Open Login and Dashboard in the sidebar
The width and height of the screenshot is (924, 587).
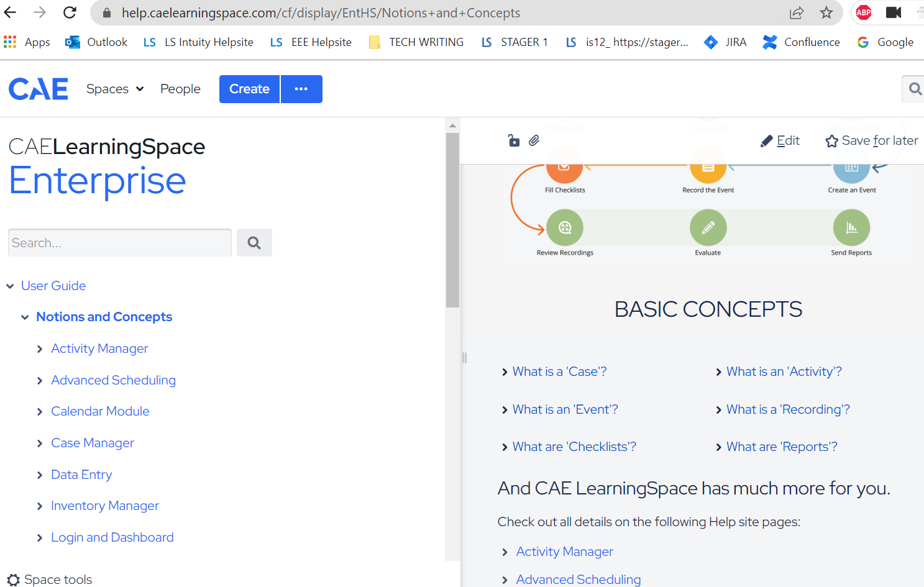tap(112, 537)
